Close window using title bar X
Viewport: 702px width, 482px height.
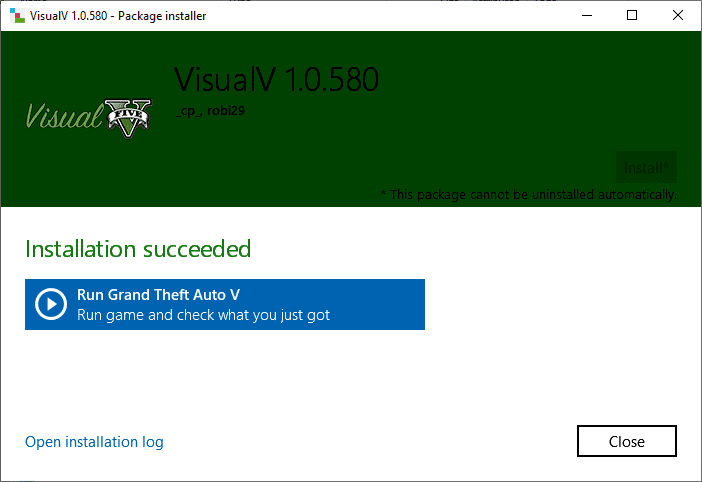pyautogui.click(x=678, y=15)
